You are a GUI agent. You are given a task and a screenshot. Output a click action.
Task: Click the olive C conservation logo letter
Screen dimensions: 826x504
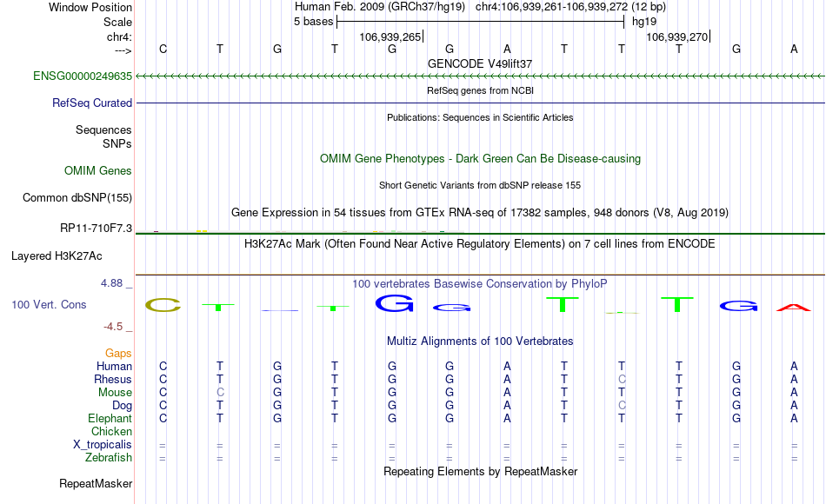coord(163,305)
